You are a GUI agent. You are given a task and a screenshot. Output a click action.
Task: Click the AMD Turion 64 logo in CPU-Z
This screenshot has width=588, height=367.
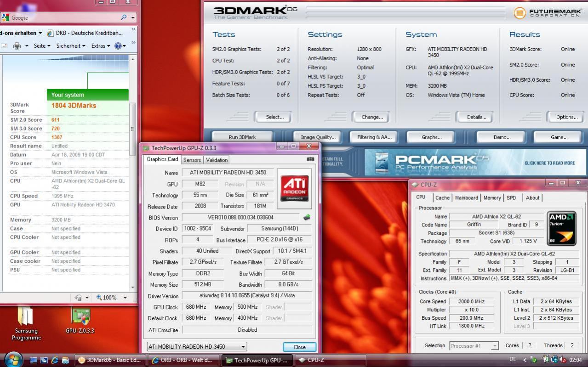pos(561,228)
